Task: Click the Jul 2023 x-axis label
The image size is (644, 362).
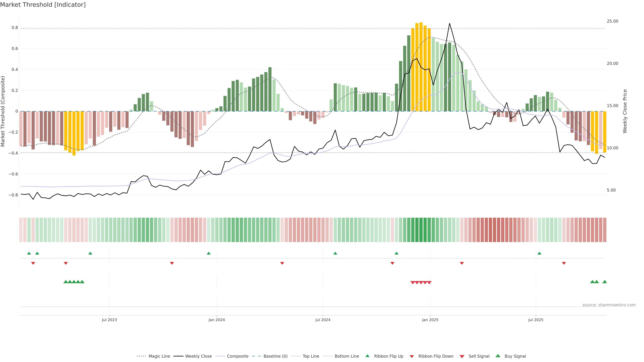Action: point(109,320)
